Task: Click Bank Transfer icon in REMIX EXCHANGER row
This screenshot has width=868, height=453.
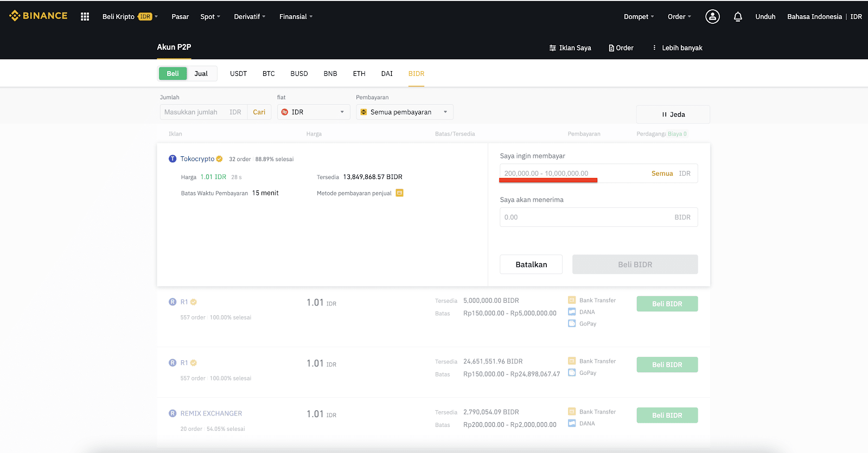Action: (572, 411)
